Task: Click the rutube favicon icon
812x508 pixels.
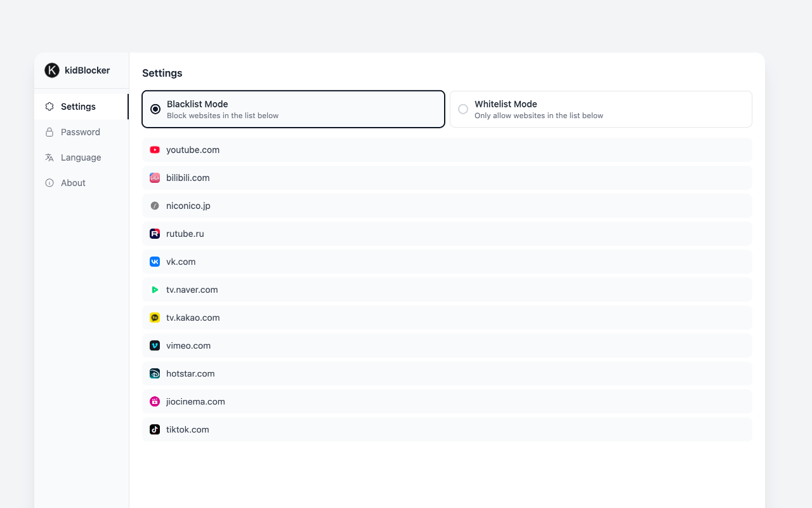Action: (x=155, y=234)
